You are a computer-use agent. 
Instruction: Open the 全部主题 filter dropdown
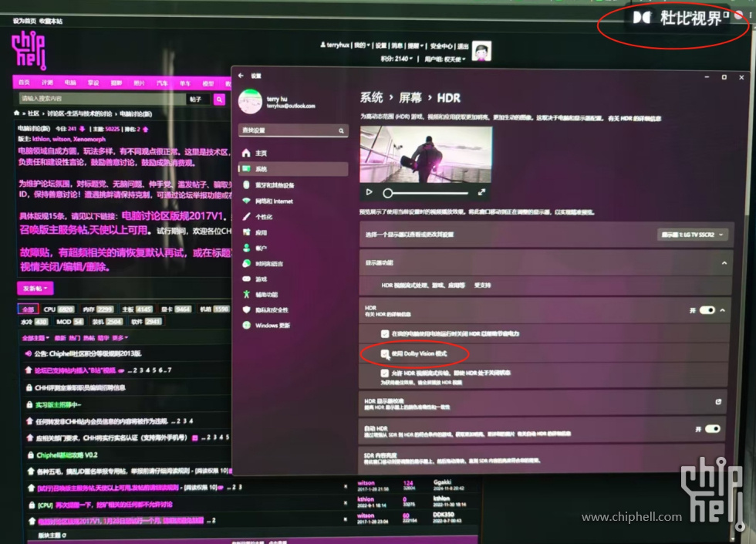35,338
